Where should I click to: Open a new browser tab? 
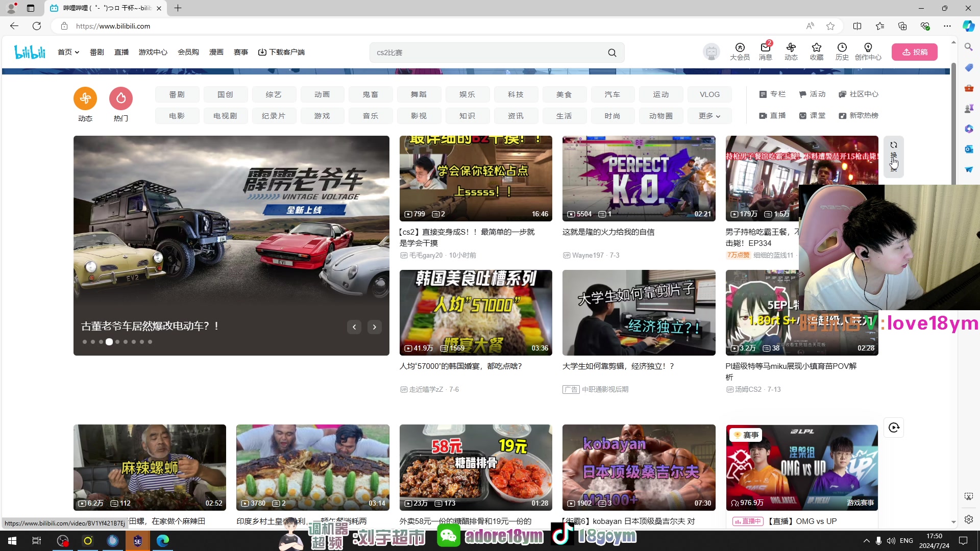178,8
